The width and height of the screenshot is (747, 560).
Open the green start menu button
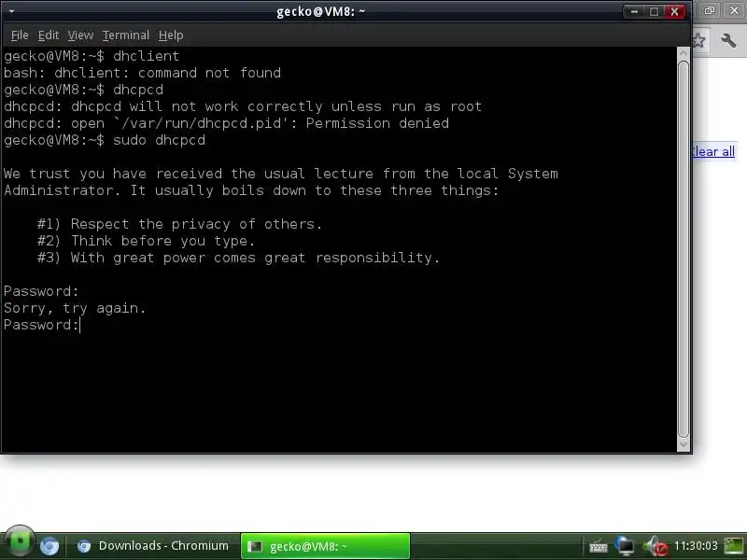(x=20, y=542)
